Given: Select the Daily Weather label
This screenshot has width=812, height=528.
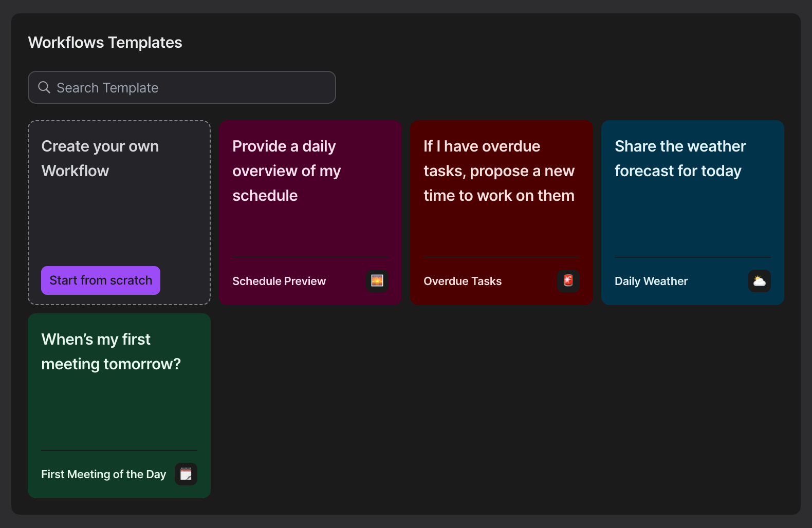Looking at the screenshot, I should click(x=651, y=281).
